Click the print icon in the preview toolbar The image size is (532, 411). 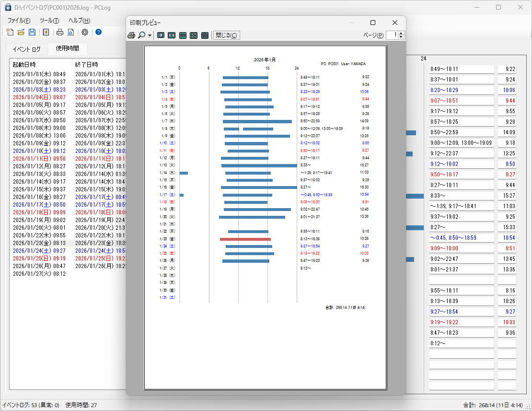(131, 35)
